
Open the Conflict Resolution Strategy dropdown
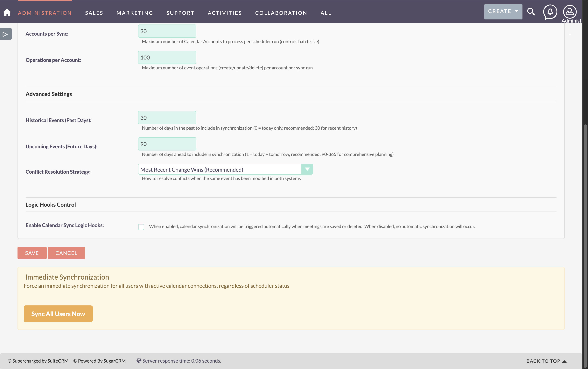307,169
